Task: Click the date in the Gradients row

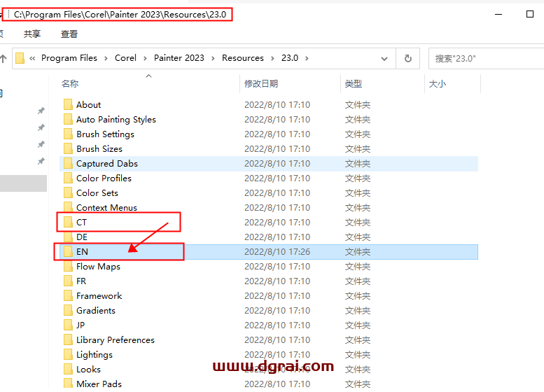Action: click(277, 311)
